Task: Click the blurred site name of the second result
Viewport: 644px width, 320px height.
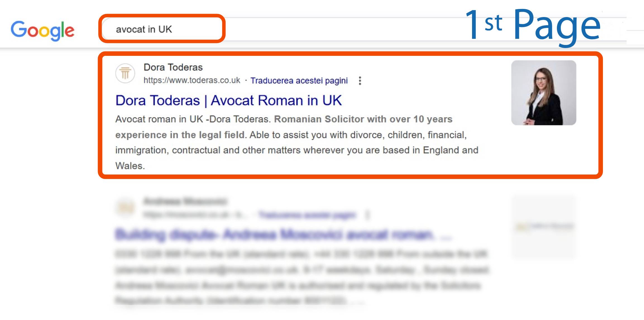Action: pyautogui.click(x=185, y=201)
